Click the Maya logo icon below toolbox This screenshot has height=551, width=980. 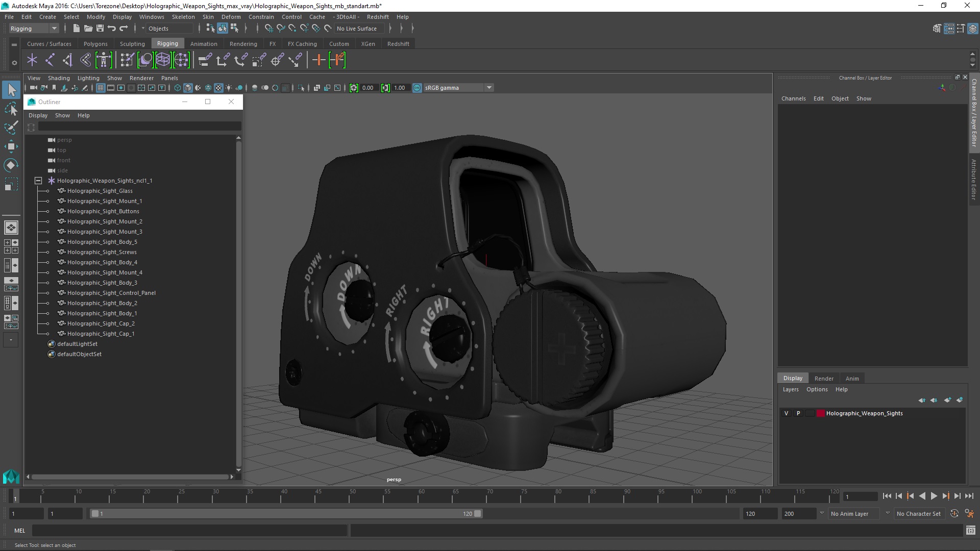[x=11, y=476]
